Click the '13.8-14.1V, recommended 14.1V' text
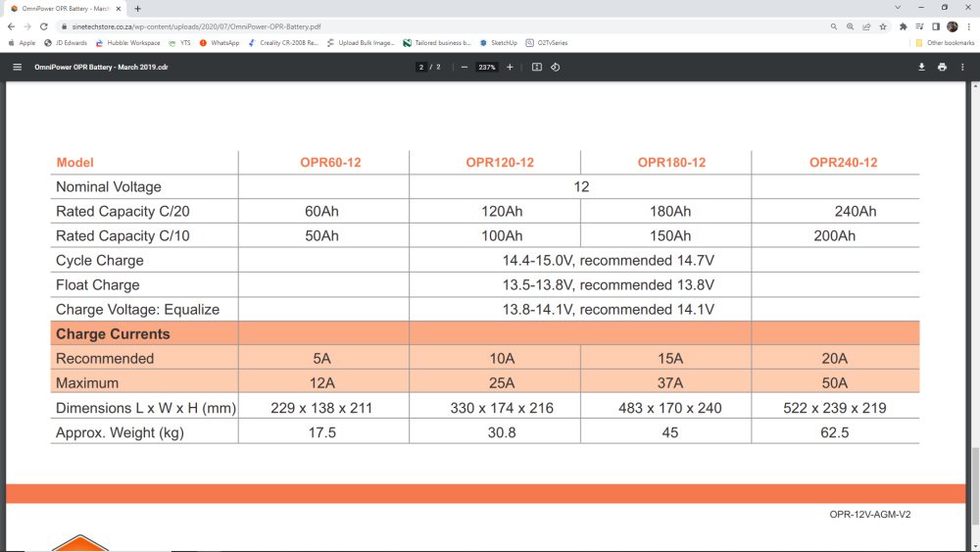The height and width of the screenshot is (552, 980). 609,310
